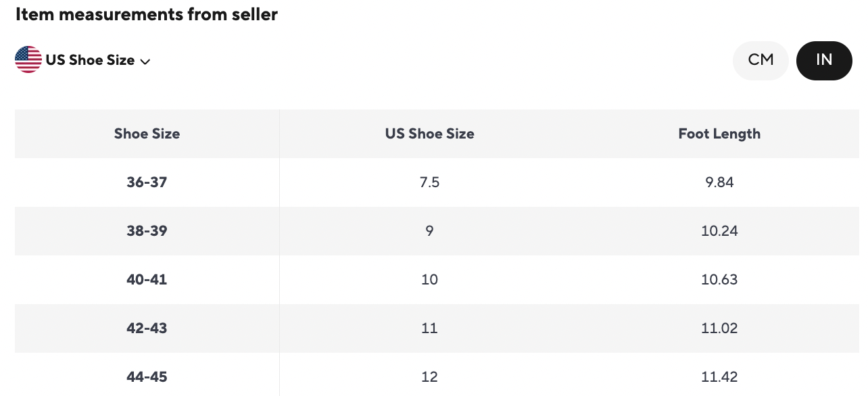The width and height of the screenshot is (868, 396).
Task: Select the 36-37 shoe size row
Action: [147, 182]
